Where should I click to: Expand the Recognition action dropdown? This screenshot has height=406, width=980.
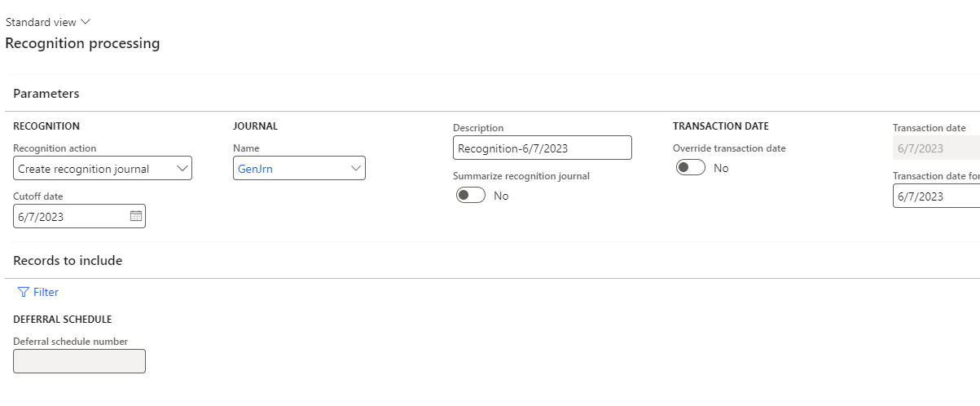coord(181,169)
